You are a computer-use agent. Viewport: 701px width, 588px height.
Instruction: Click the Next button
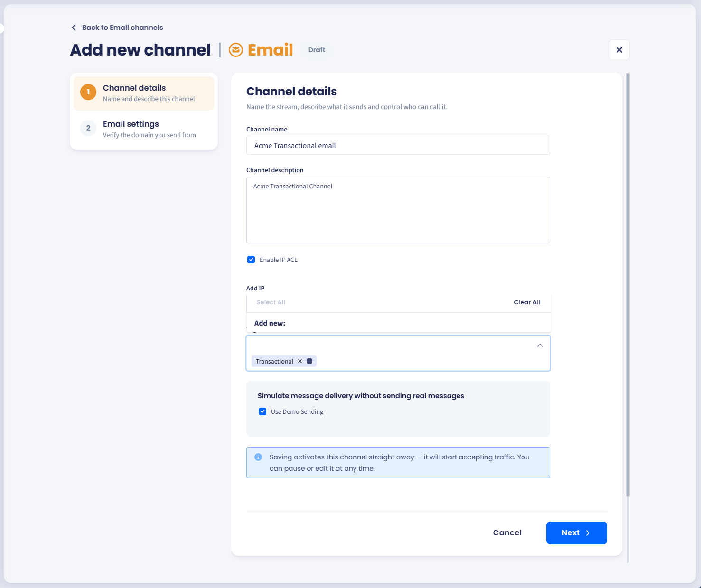tap(576, 533)
